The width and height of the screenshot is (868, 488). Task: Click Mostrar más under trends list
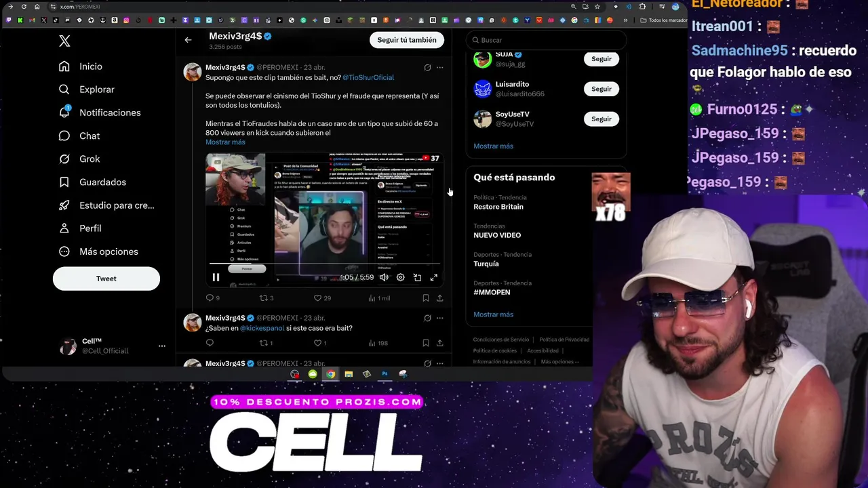coord(493,314)
